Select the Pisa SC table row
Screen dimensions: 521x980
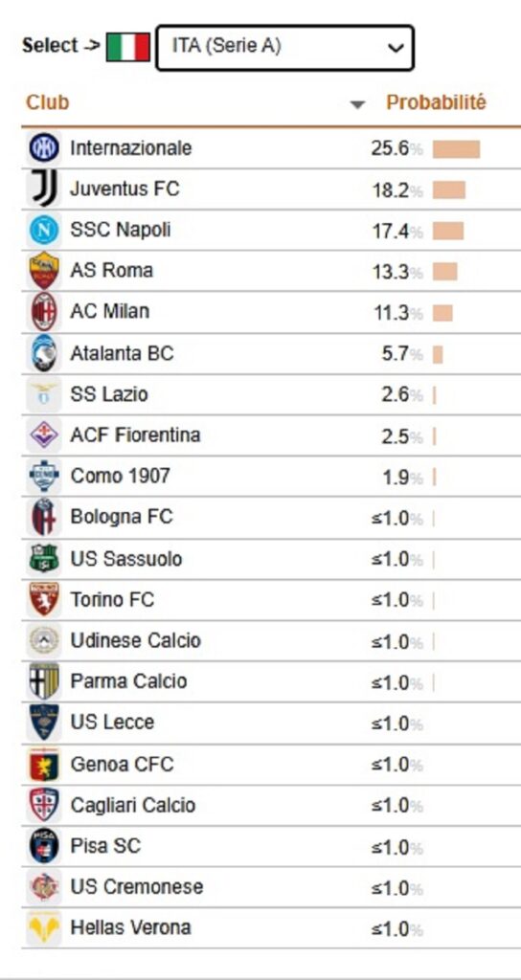(x=271, y=846)
